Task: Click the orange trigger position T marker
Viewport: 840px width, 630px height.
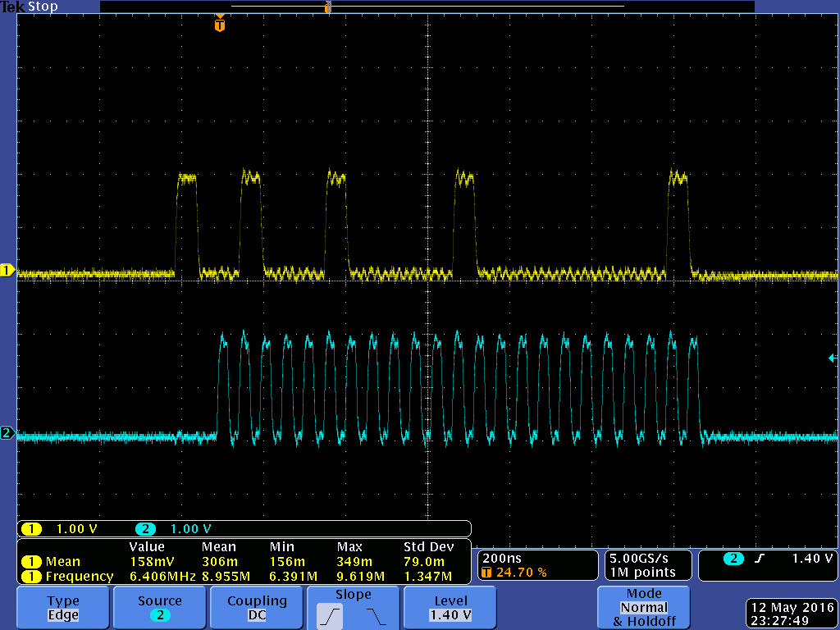Action: 219,25
